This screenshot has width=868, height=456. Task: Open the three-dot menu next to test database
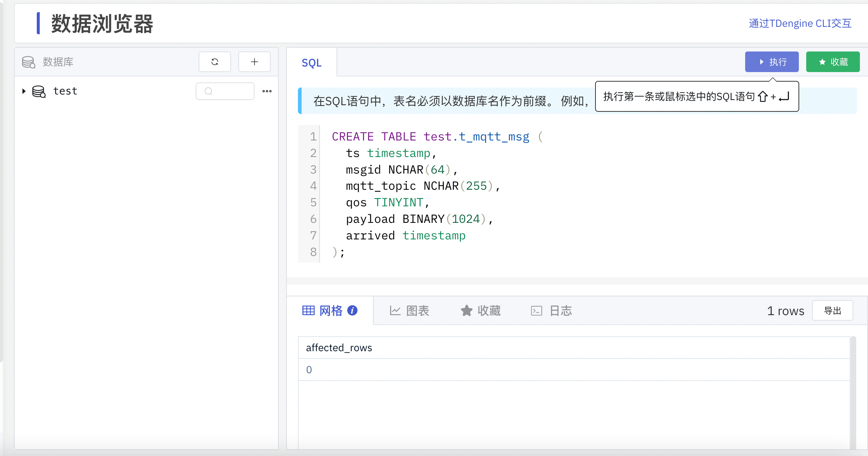pyautogui.click(x=267, y=91)
